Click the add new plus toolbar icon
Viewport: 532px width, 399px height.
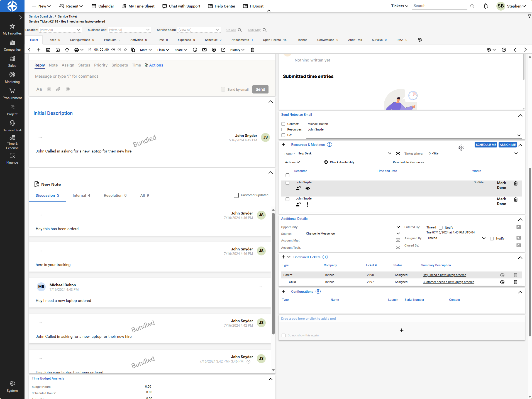[39, 50]
